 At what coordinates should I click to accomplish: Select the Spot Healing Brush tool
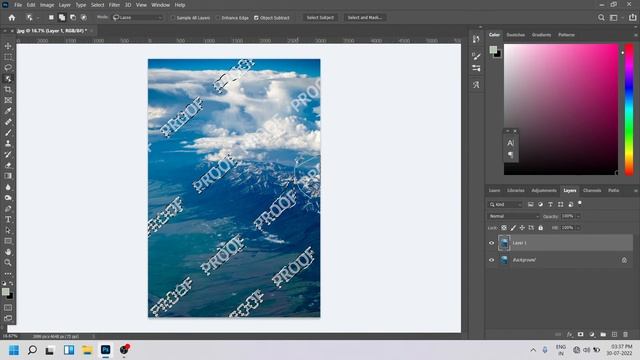point(8,122)
